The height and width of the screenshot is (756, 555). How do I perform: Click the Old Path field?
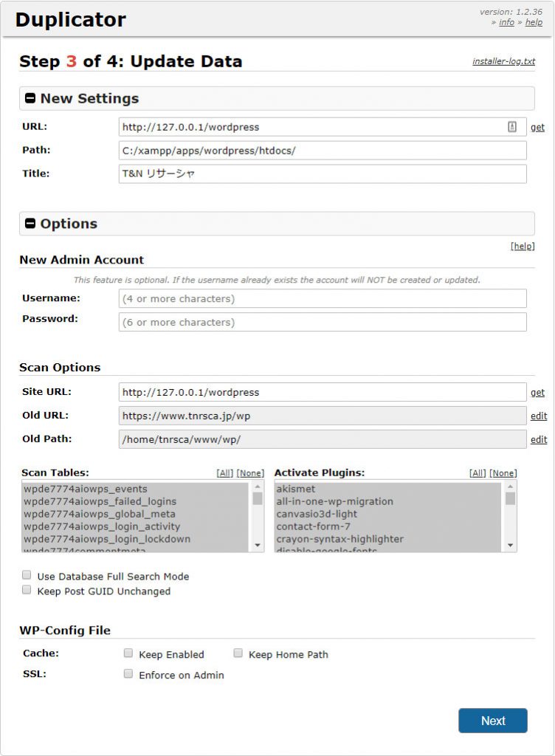point(323,439)
